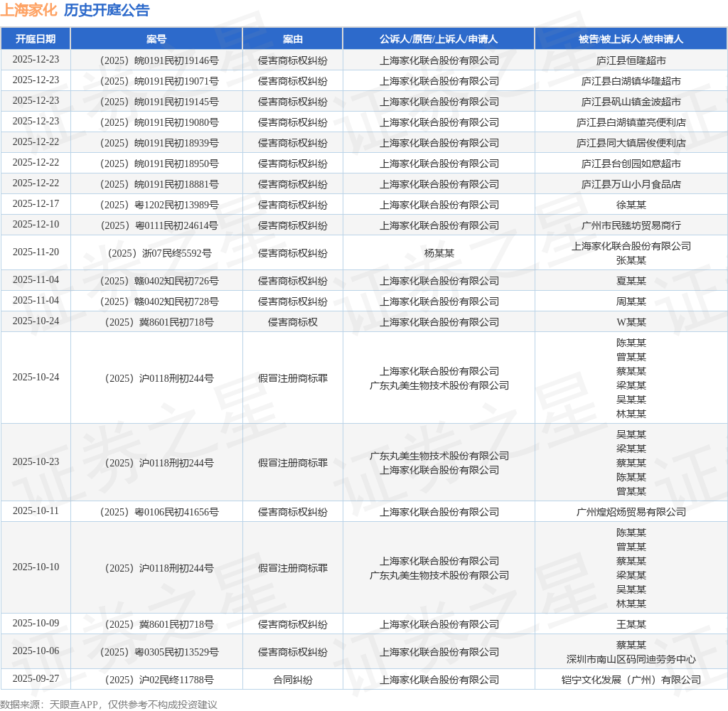The image size is (728, 711).
Task: Click defendant 庐江县同大镇居俊便利店
Action: coord(631,143)
